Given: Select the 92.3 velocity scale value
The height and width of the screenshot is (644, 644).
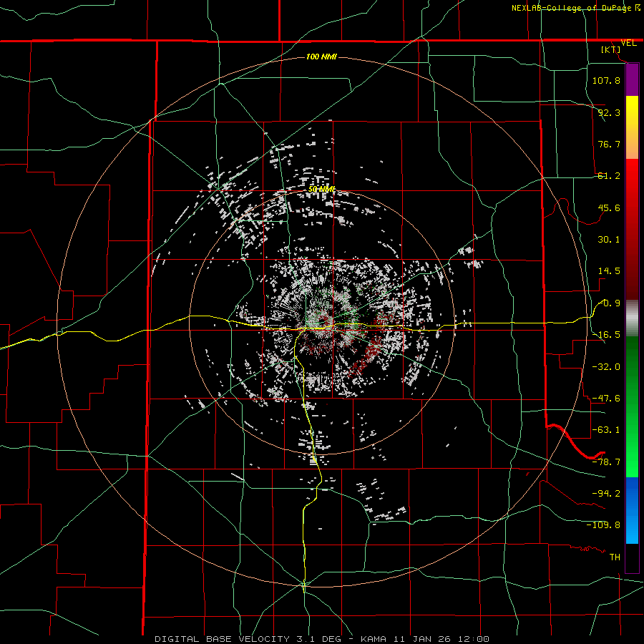Looking at the screenshot, I should click(609, 112).
